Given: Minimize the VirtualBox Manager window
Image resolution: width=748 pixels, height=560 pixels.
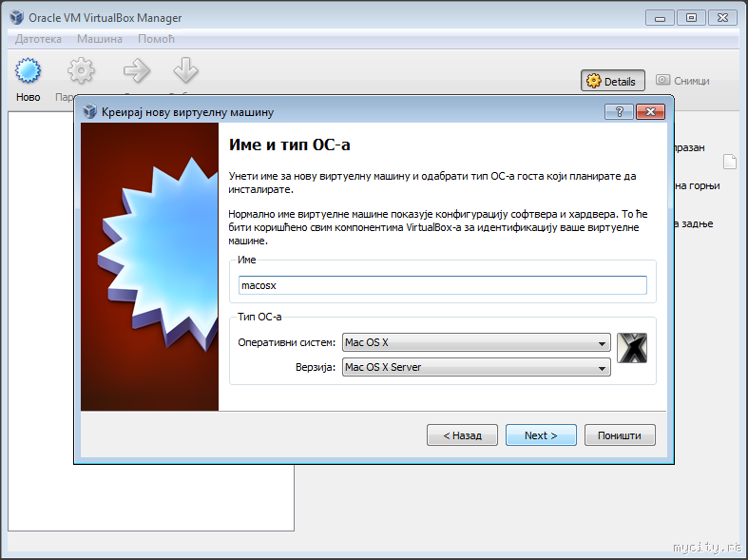Looking at the screenshot, I should (x=660, y=18).
